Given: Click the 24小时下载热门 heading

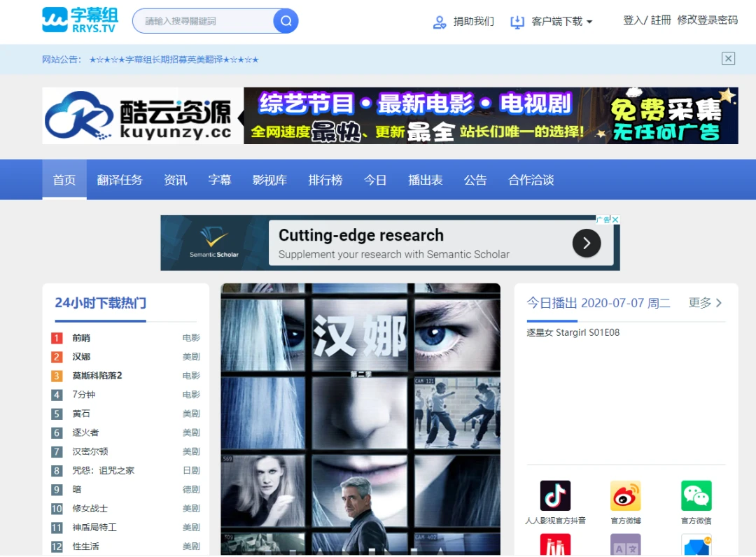Looking at the screenshot, I should coord(100,302).
